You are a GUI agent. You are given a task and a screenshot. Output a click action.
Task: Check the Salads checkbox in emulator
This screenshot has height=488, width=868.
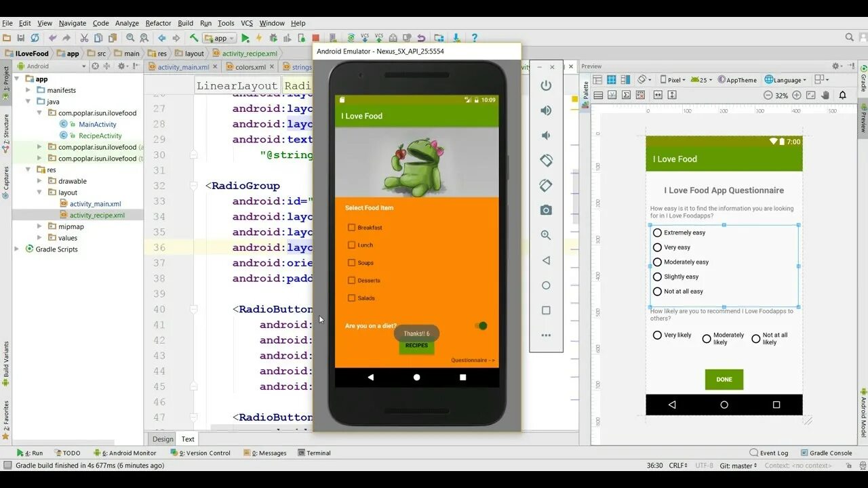pos(351,298)
